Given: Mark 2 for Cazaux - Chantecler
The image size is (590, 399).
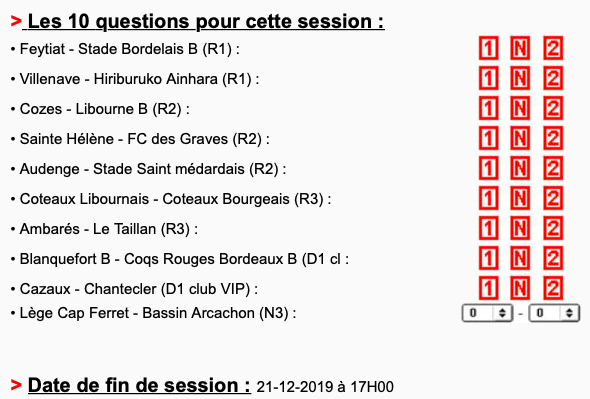Looking at the screenshot, I should click(x=553, y=288).
